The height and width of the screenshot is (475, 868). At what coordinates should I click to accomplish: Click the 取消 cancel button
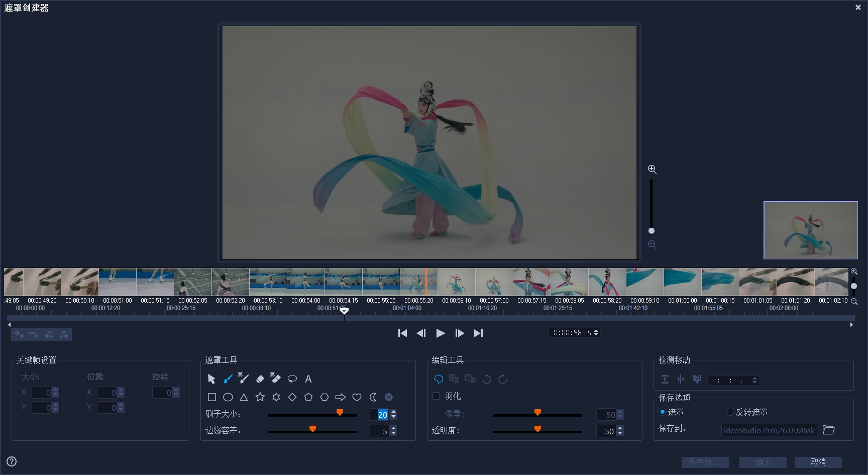[818, 462]
